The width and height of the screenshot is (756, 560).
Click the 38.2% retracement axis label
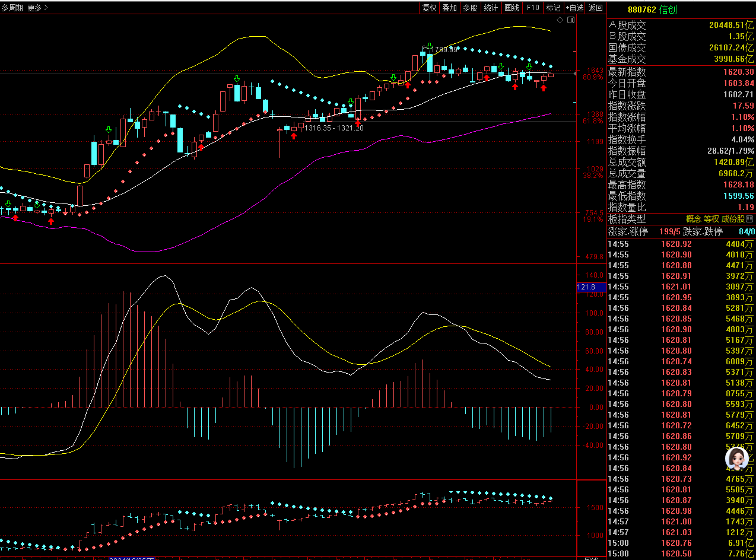pyautogui.click(x=593, y=175)
